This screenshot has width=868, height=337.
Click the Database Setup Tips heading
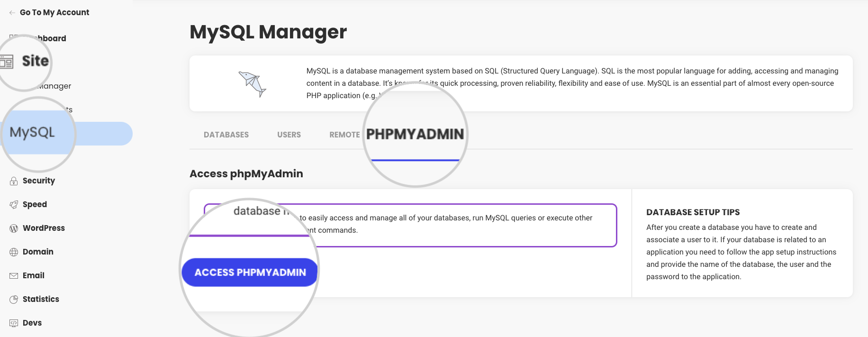[693, 212]
